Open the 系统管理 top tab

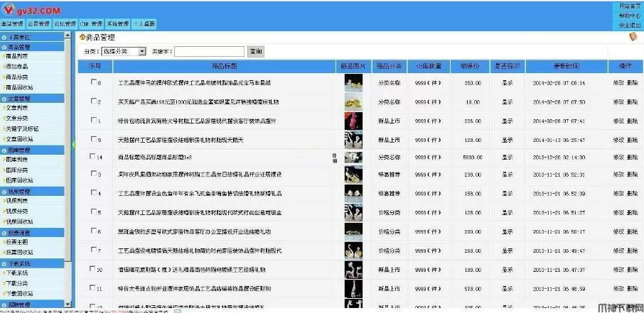click(x=117, y=23)
